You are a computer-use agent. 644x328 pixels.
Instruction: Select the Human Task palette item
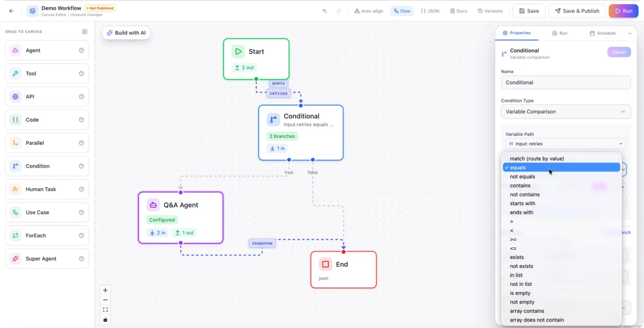tap(47, 189)
